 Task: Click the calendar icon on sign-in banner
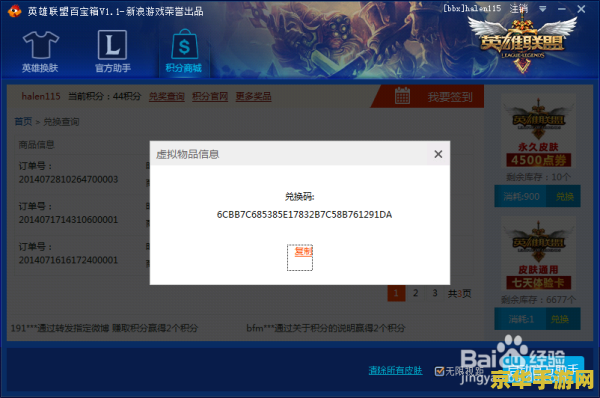point(402,96)
